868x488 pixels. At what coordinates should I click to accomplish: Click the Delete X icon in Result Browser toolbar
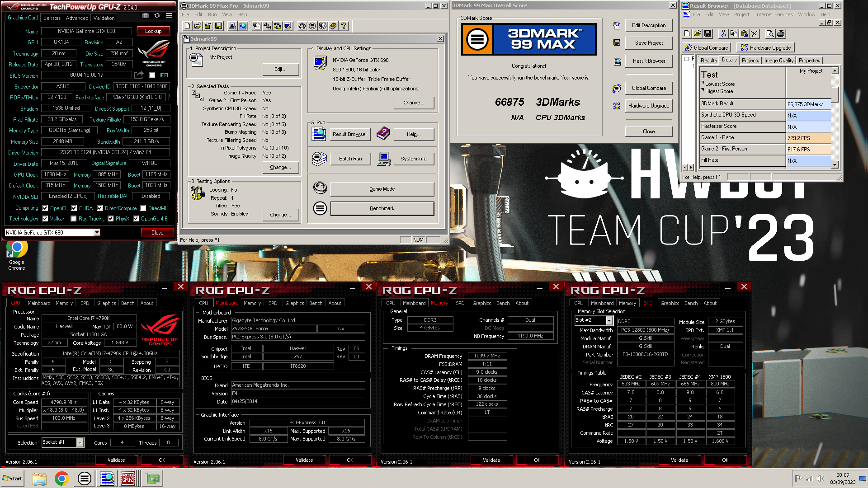pos(755,33)
